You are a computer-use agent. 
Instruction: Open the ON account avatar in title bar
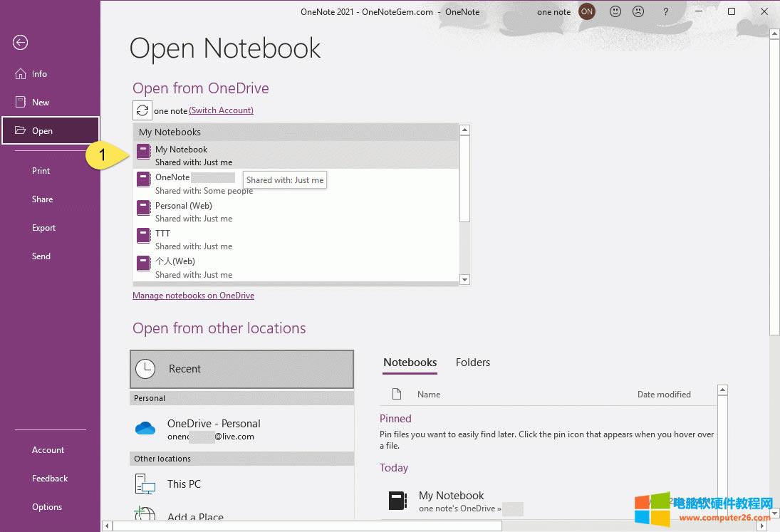[586, 11]
